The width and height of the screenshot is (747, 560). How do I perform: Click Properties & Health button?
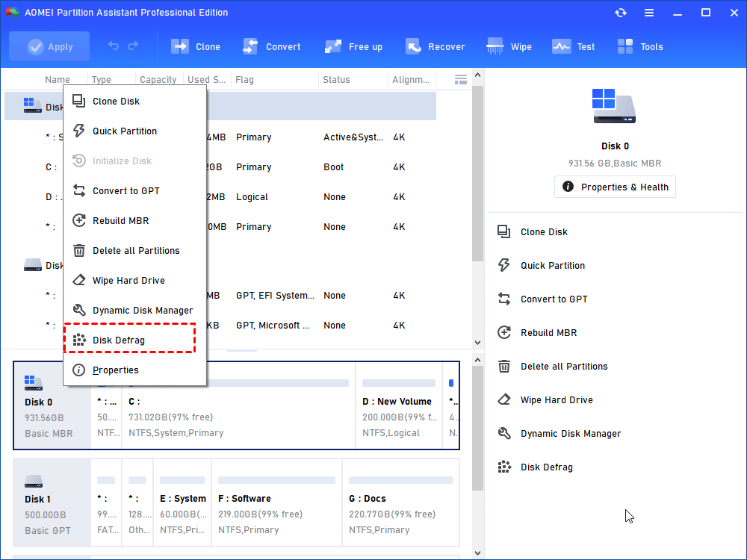coord(615,187)
